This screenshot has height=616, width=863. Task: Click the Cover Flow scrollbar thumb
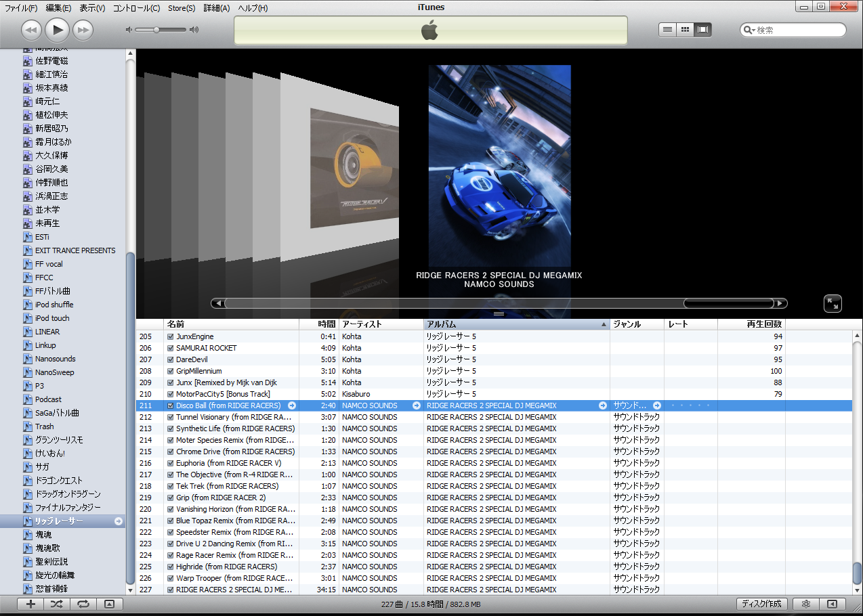(x=729, y=303)
